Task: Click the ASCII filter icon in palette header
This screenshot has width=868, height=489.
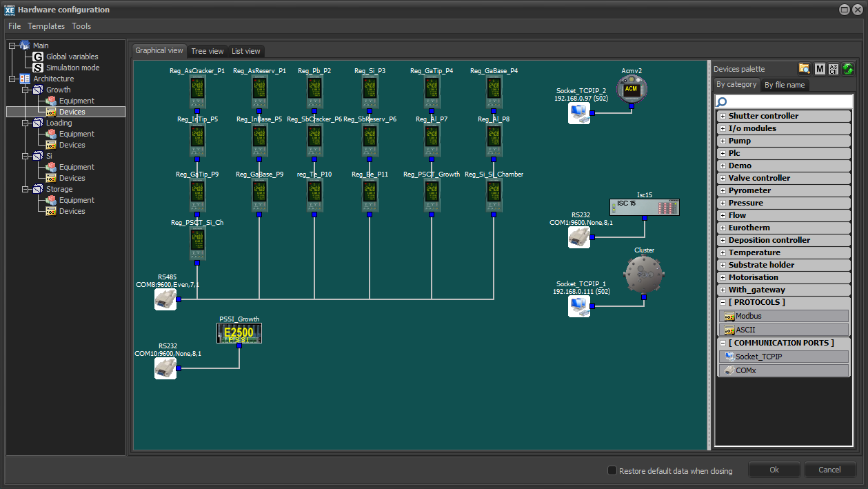Action: coord(834,68)
